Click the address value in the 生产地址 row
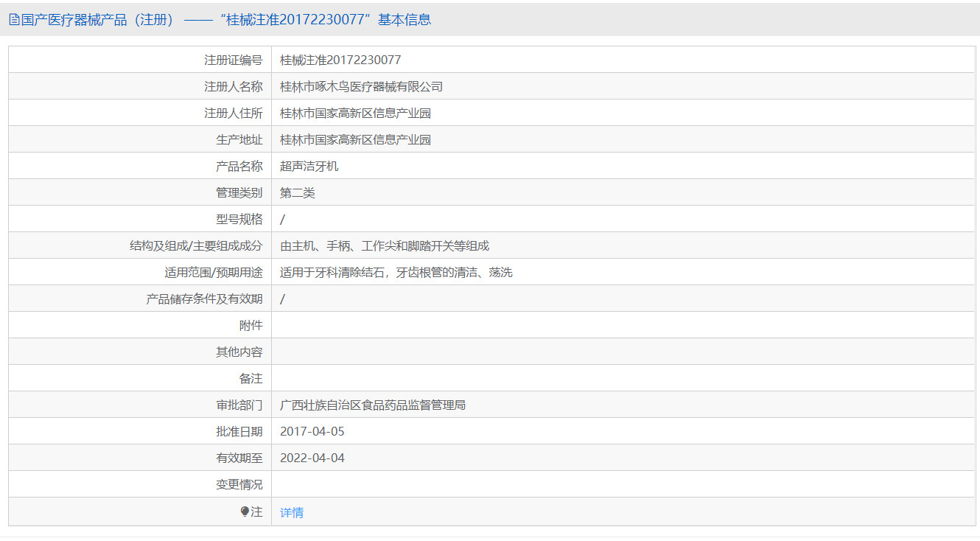 [355, 139]
